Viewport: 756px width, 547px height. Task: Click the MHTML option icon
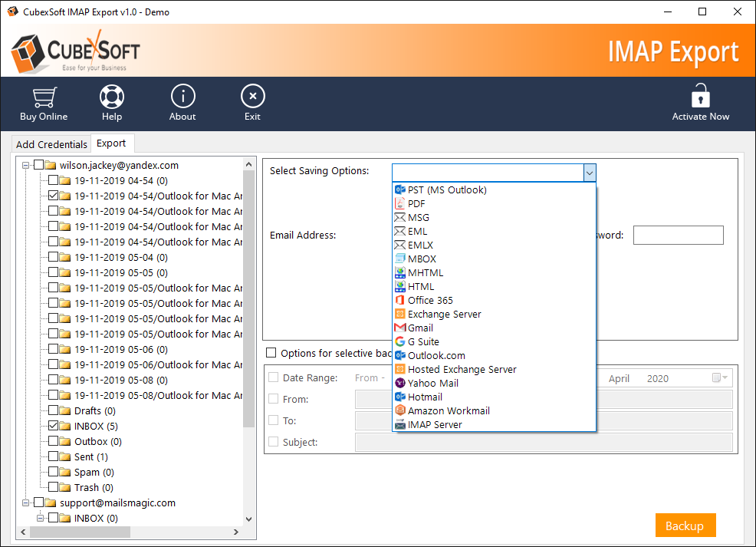(x=400, y=272)
